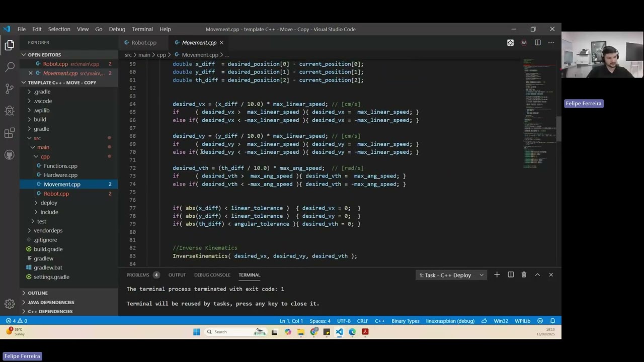
Task: Close the Movement.cpp editor tab
Action: coord(221,43)
